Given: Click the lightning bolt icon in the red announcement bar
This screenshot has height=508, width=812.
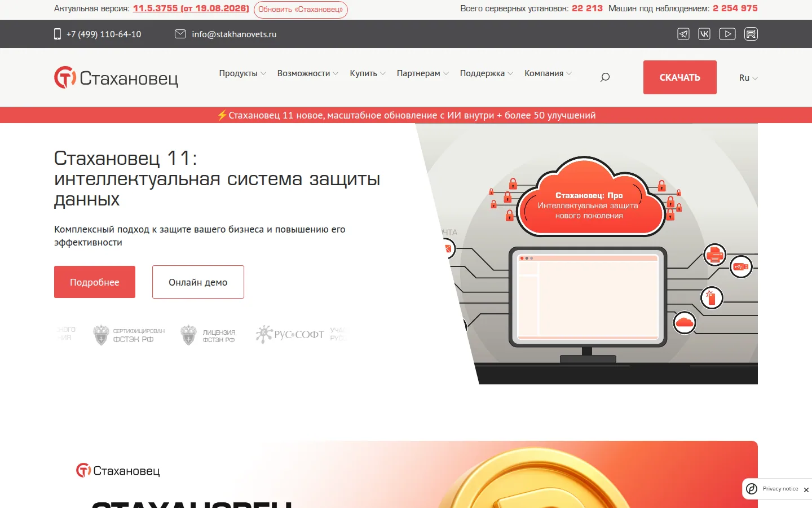Looking at the screenshot, I should point(222,115).
